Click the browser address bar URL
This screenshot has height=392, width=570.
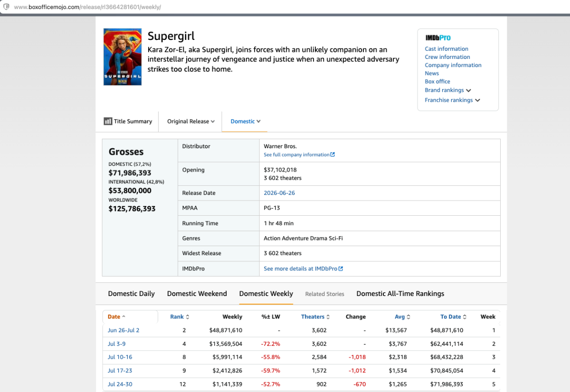[87, 7]
